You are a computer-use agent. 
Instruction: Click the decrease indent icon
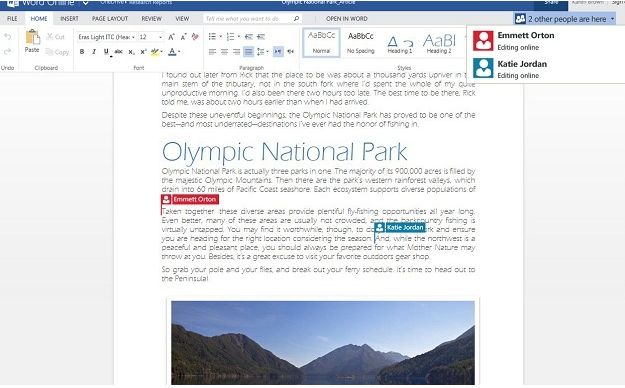click(x=249, y=37)
